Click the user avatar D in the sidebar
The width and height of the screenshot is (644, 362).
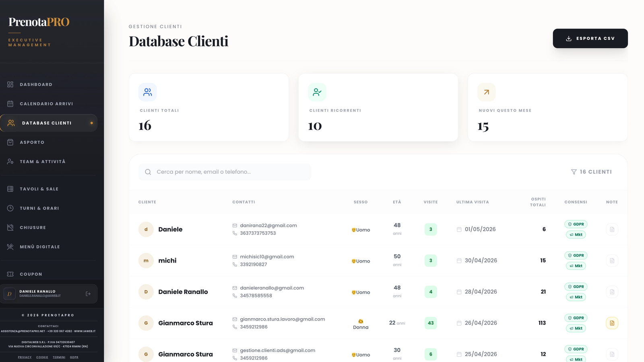(x=9, y=294)
